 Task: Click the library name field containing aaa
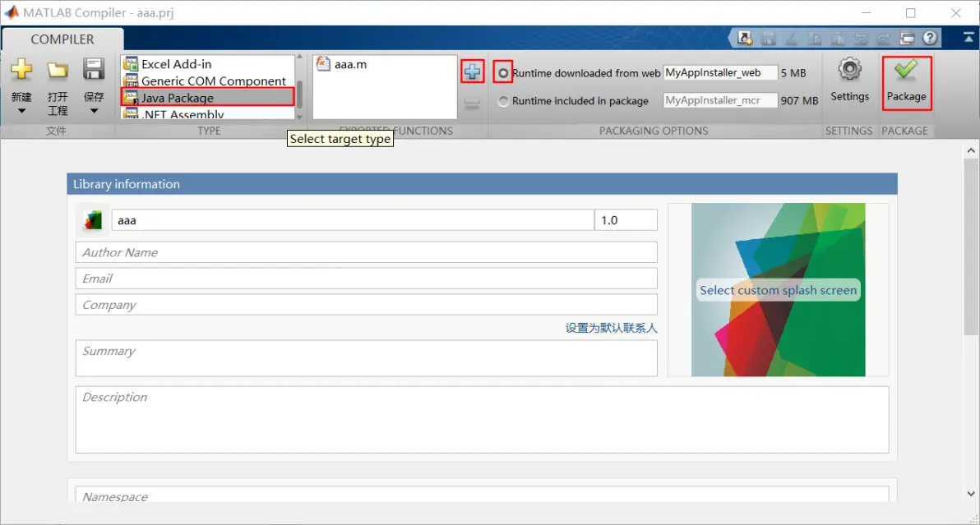[353, 219]
